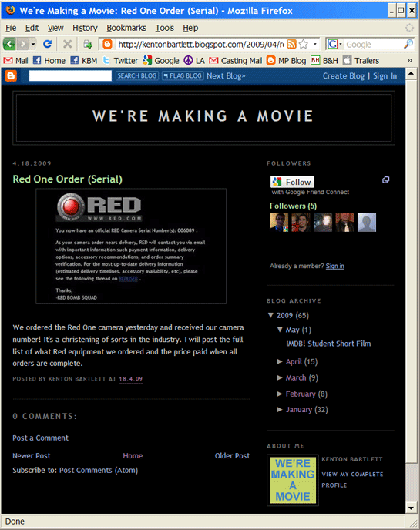The width and height of the screenshot is (420, 530).
Task: Open the 'Trailers' Apple bookmark
Action: [x=361, y=61]
